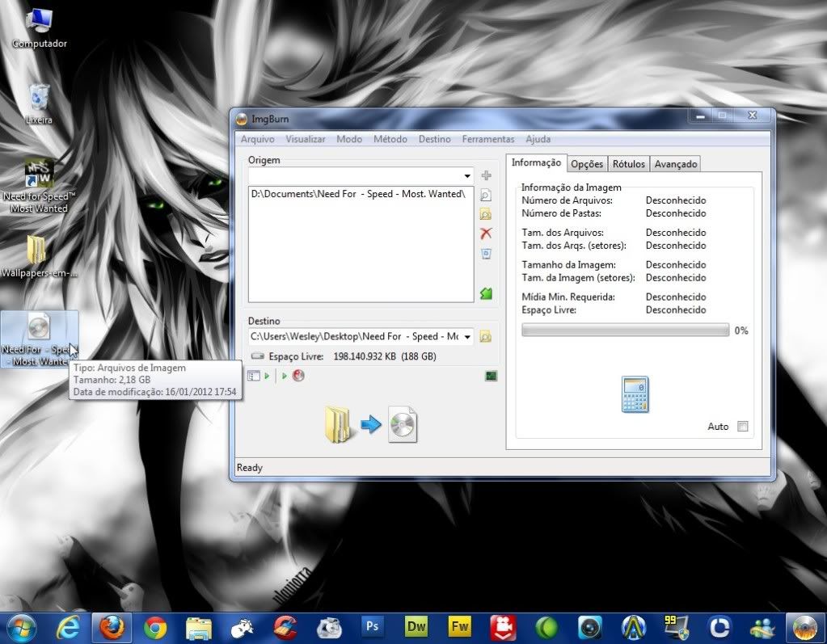Open the Modo menu

click(349, 139)
